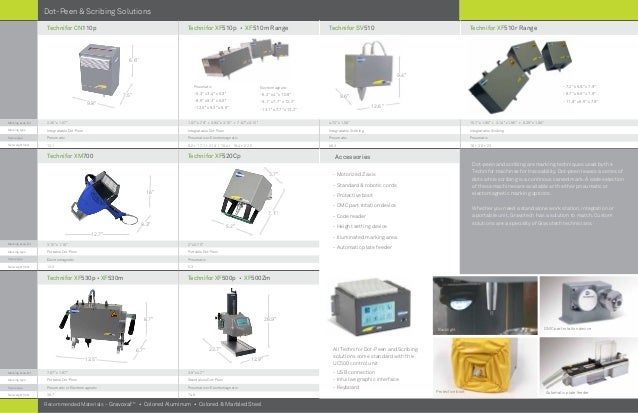Click the 'Technifor XF520Cp' heading

coord(214,156)
